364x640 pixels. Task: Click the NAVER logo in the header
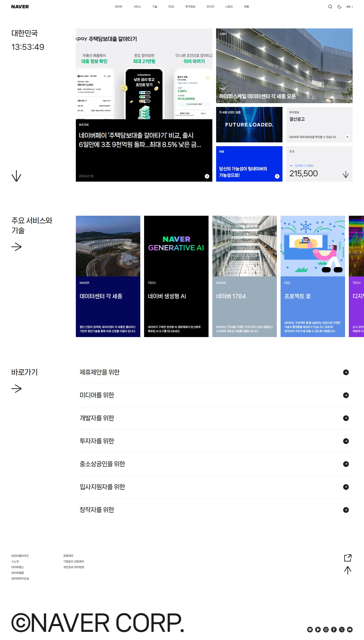[20, 7]
